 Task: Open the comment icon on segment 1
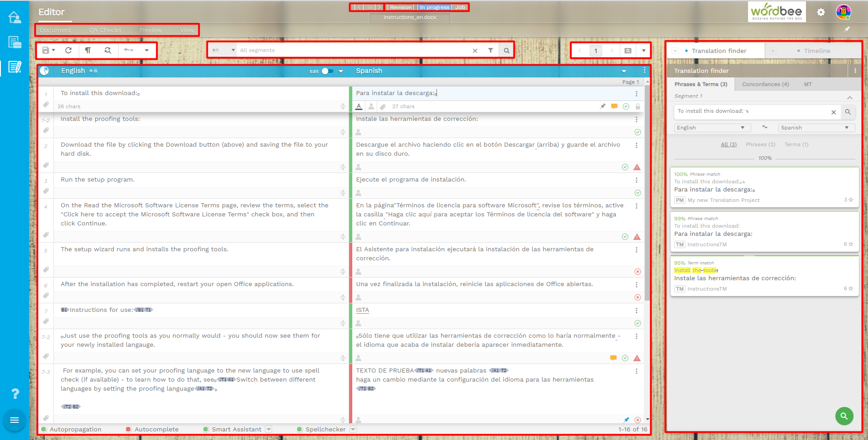point(614,106)
